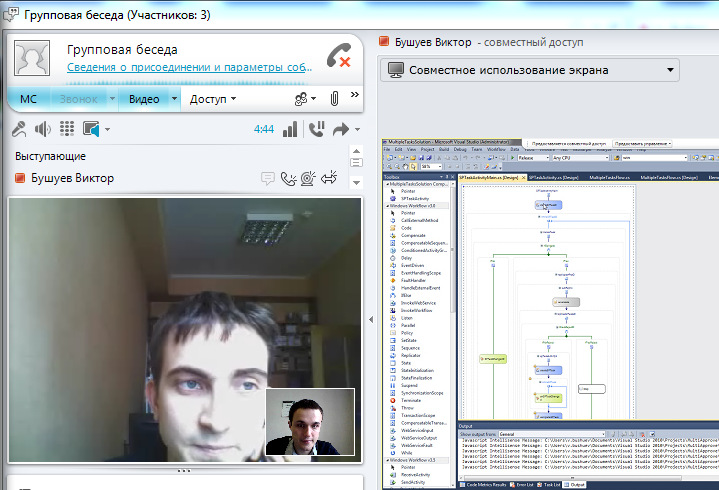
Task: Click the hand pan tool in shared toolbar
Action: tap(405, 166)
